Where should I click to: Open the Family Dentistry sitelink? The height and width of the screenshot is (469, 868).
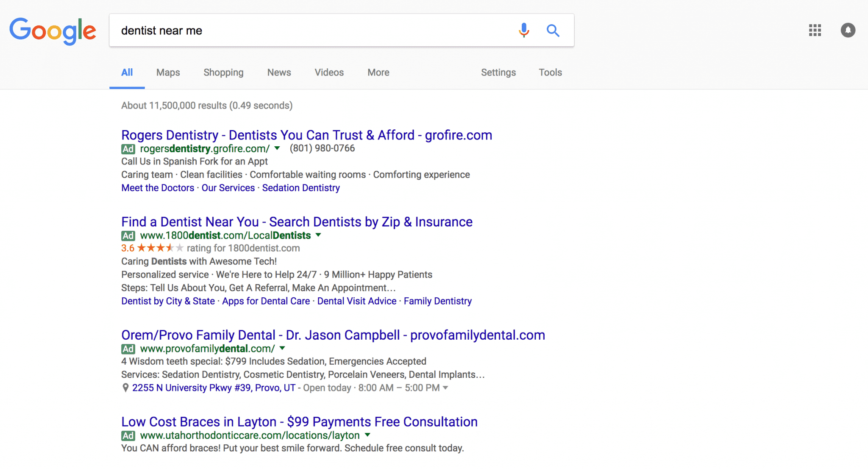[438, 301]
